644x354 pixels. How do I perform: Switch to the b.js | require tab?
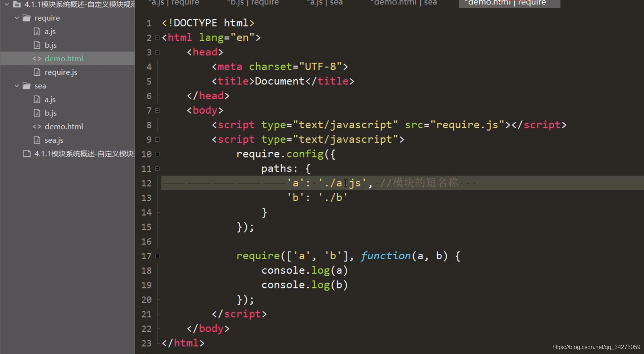coord(253,3)
